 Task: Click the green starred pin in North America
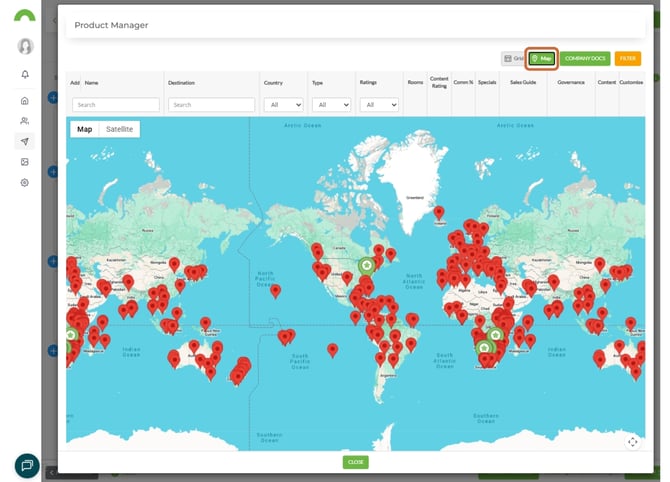(x=366, y=266)
